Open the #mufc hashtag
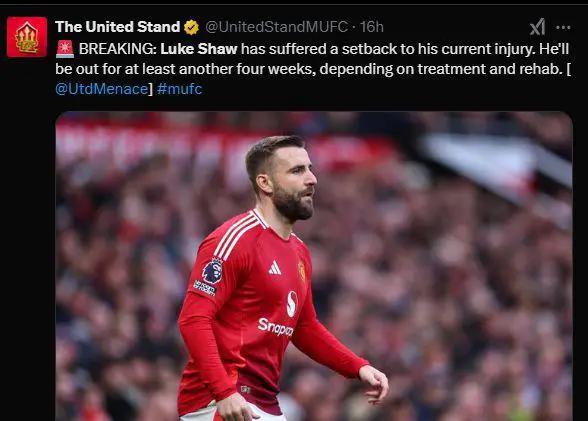Screen dimensions: 588x421 [180, 89]
